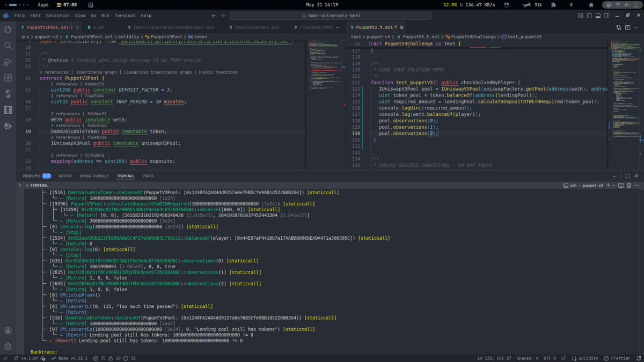Open the Extensions view in the activity bar
This screenshot has width=644, height=362.
click(x=8, y=78)
